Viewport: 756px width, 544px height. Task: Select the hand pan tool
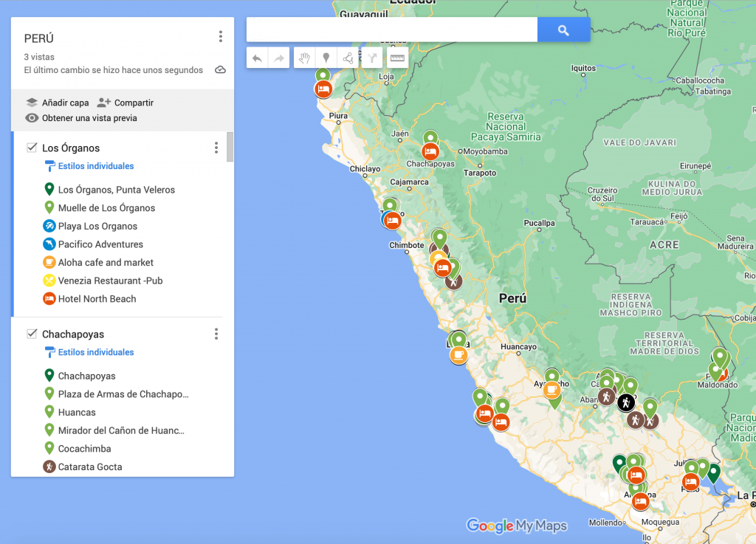(x=304, y=58)
